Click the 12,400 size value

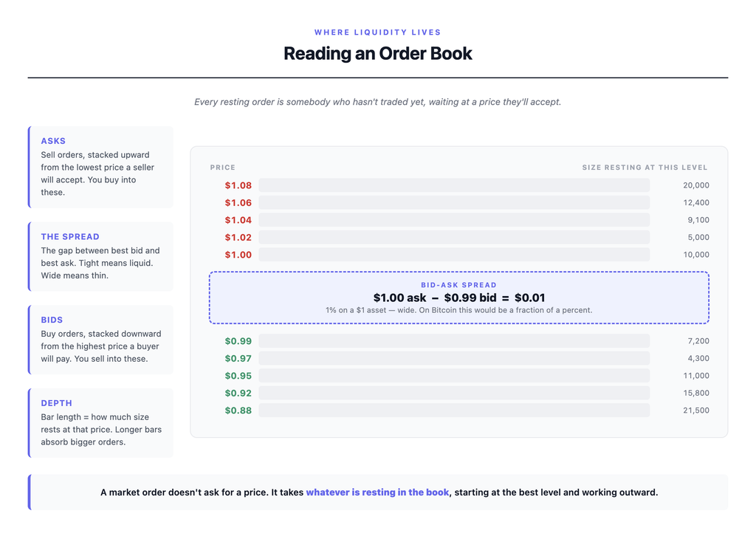click(x=695, y=202)
